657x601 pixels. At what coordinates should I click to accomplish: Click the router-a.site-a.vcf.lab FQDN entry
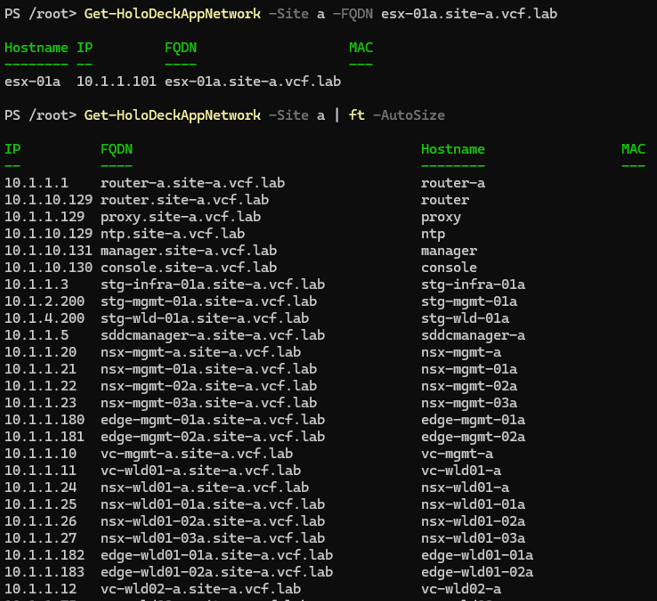click(x=192, y=183)
